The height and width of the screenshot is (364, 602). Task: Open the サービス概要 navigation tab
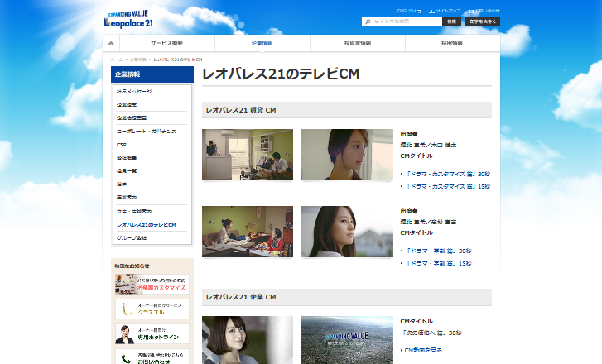[x=167, y=43]
